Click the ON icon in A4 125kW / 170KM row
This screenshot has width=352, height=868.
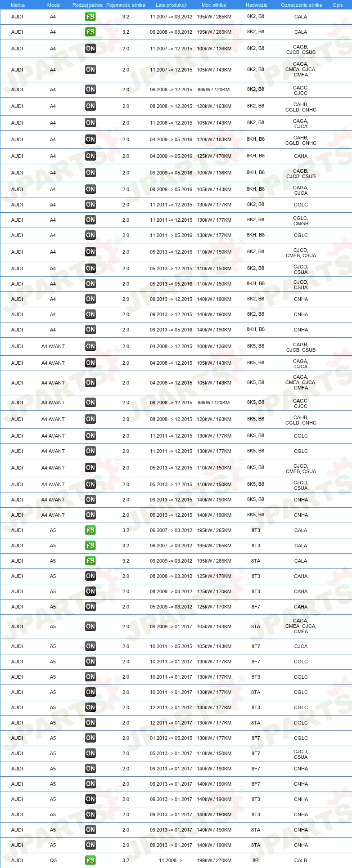90,156
